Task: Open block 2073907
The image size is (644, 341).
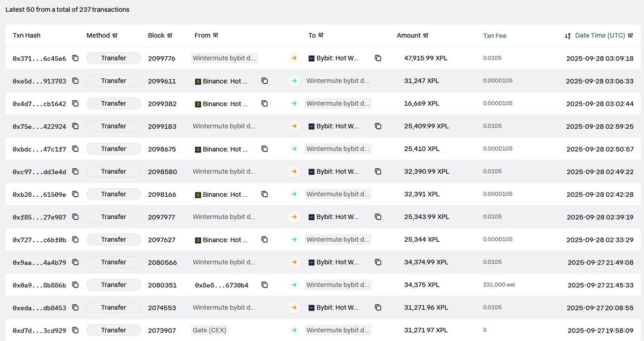Action: coord(162,330)
